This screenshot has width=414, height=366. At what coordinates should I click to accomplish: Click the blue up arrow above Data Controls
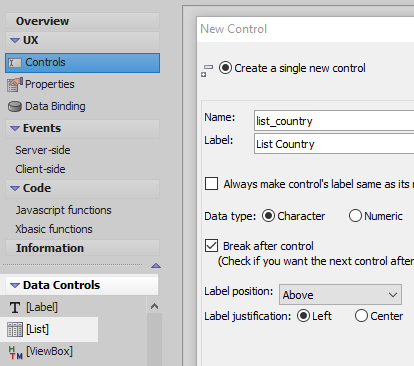[x=156, y=266]
